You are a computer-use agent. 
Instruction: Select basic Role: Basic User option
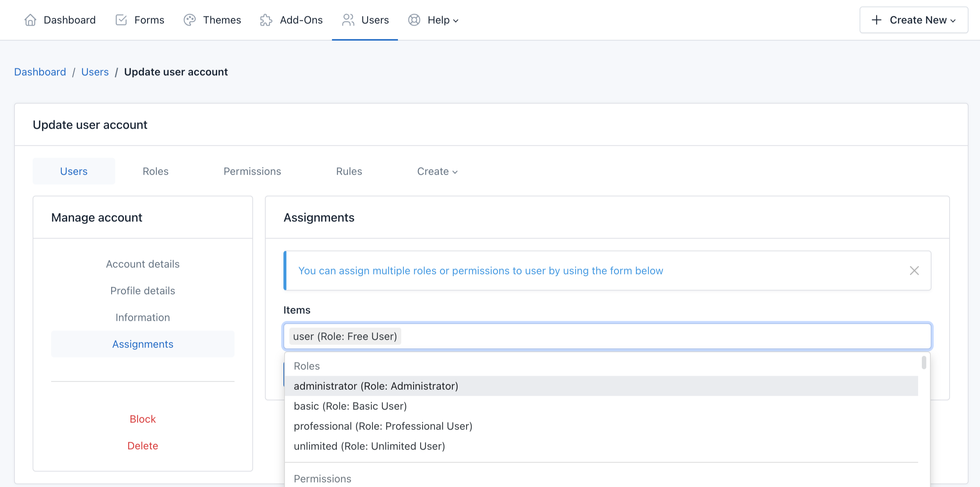[350, 406]
